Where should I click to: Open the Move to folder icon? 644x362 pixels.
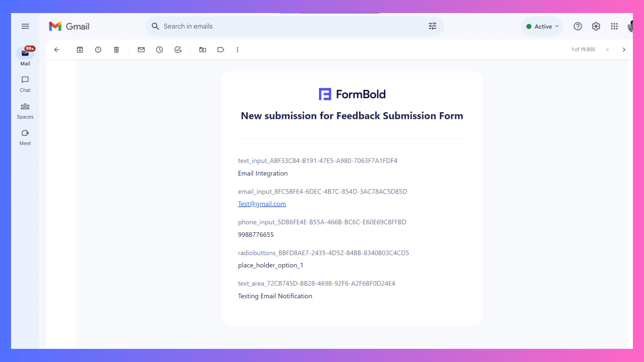pyautogui.click(x=203, y=50)
